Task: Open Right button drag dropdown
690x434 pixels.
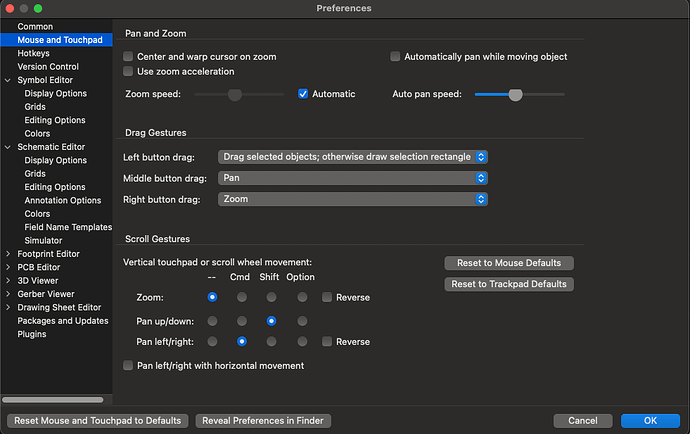Action: tap(352, 199)
